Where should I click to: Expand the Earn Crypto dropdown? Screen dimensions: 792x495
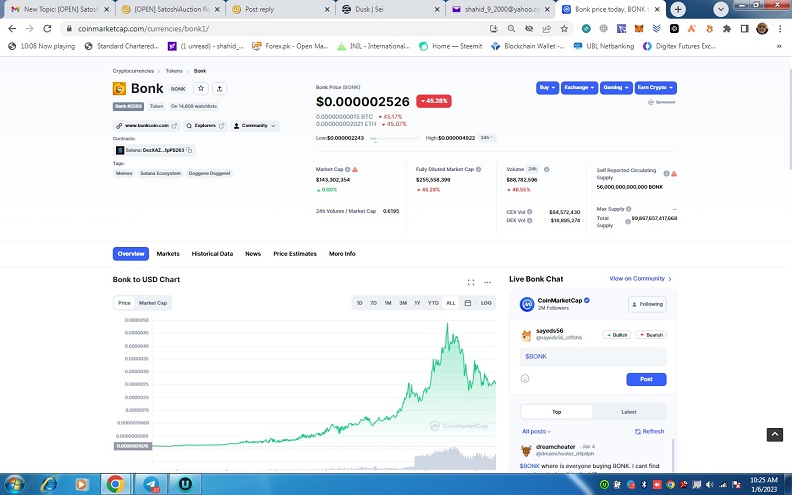[655, 88]
